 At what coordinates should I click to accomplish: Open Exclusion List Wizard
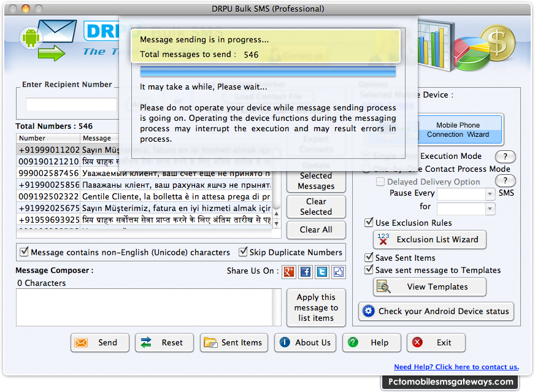429,239
